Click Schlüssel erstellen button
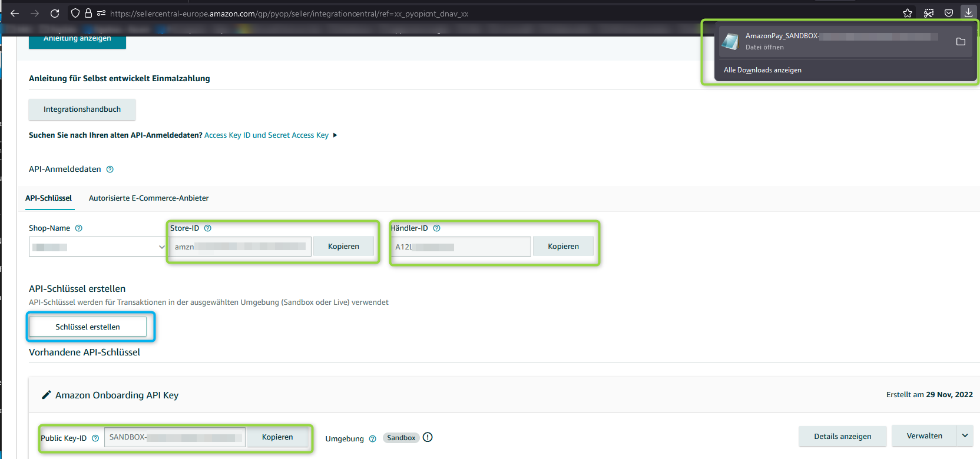 88,327
